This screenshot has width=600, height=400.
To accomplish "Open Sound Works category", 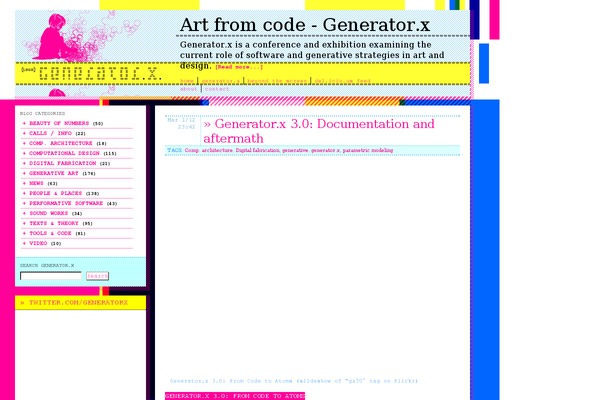I will (49, 213).
